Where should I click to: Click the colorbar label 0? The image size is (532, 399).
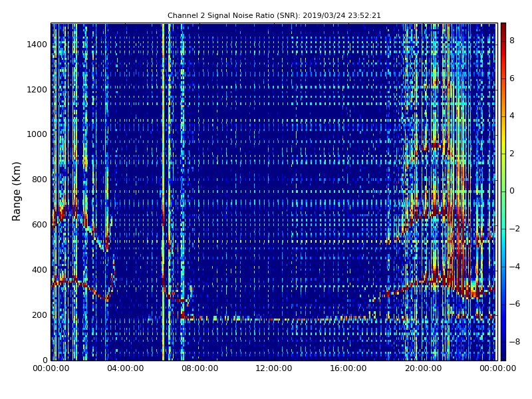tap(512, 191)
